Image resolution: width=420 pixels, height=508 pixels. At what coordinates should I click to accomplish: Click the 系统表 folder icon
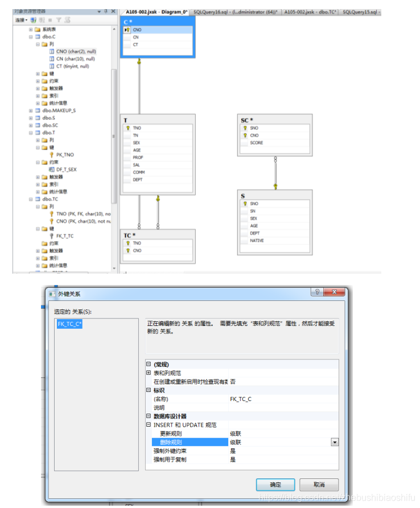[38, 30]
